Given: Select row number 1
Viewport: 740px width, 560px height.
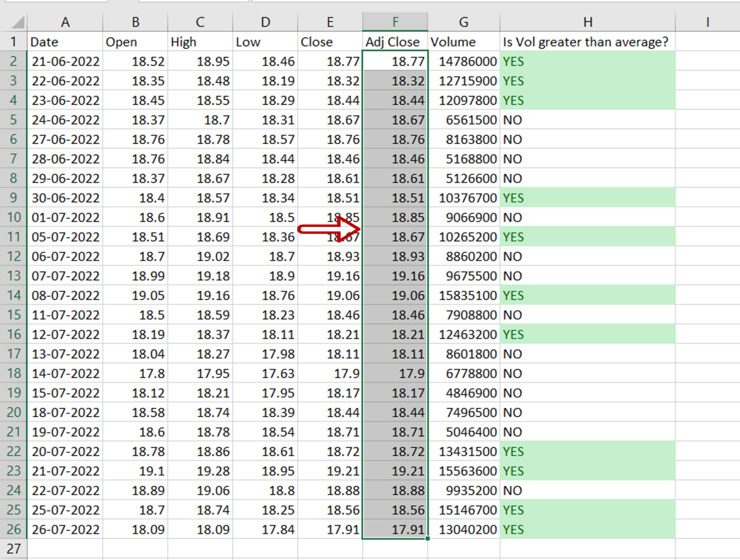Looking at the screenshot, I should pyautogui.click(x=13, y=42).
